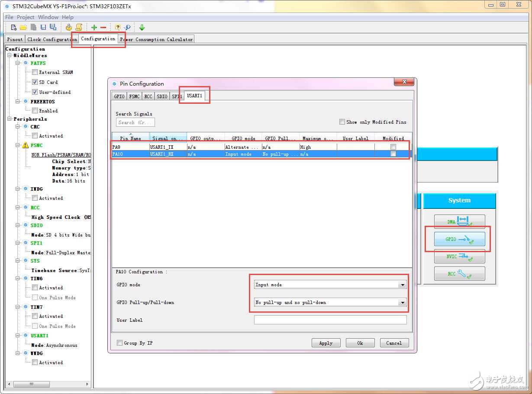Enable FREERTOS with the Enabled checkbox
Viewport: 532px width, 394px height.
tap(35, 111)
